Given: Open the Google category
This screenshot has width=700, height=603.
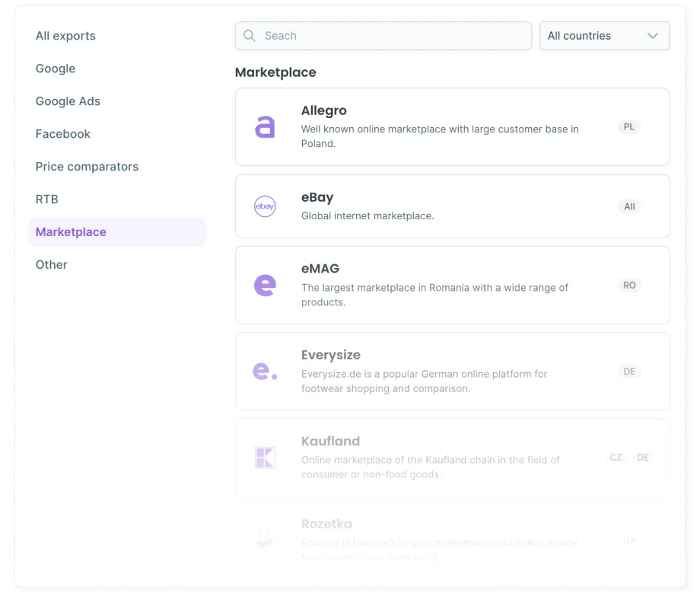Looking at the screenshot, I should click(56, 69).
